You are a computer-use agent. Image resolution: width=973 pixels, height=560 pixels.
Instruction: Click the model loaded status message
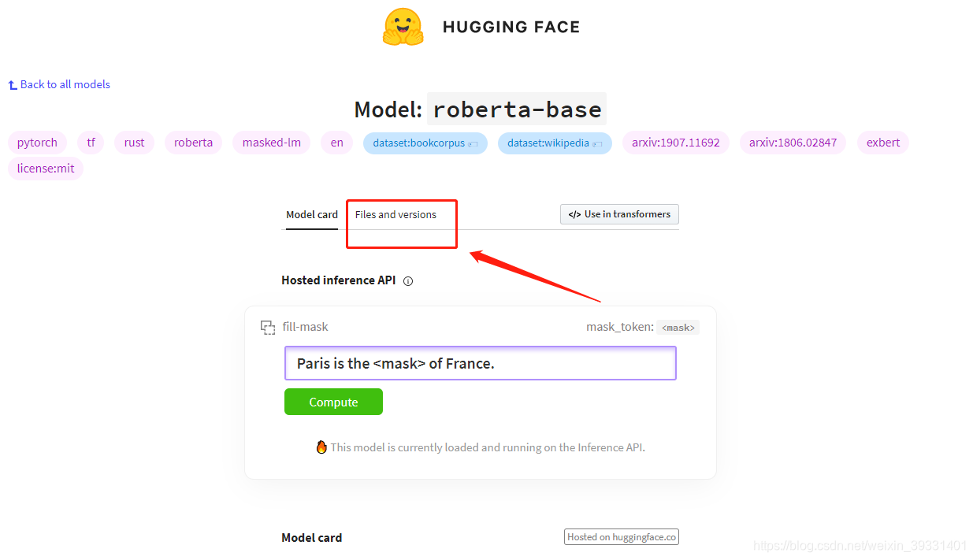(488, 447)
